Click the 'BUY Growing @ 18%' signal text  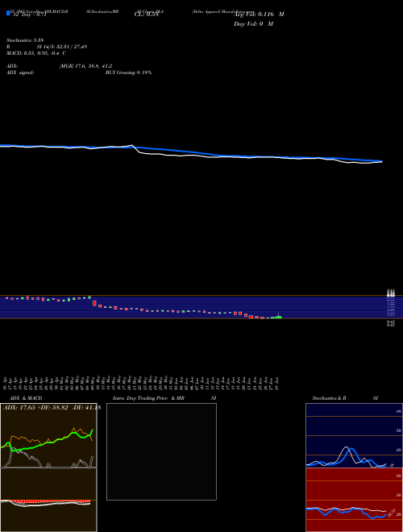point(128,73)
